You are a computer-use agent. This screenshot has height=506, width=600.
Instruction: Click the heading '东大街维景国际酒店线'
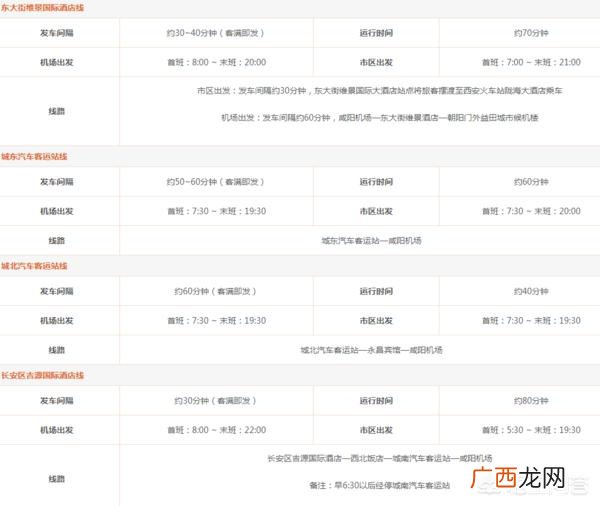click(x=42, y=7)
